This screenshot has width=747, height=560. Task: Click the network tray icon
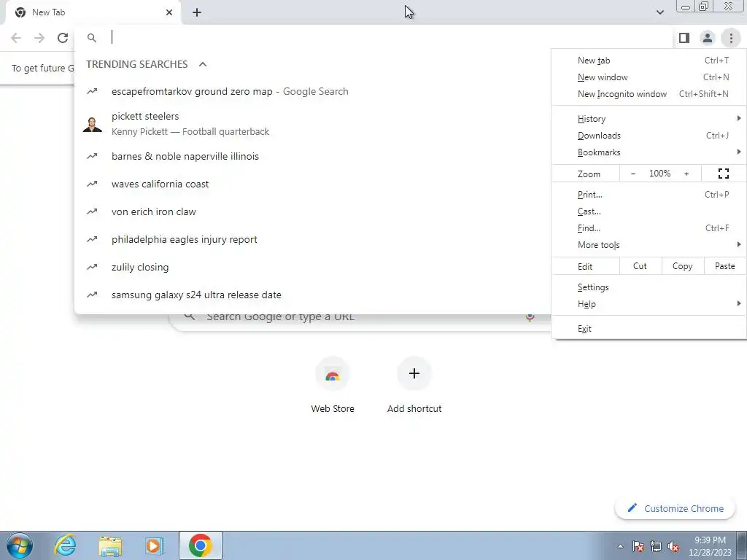click(656, 546)
